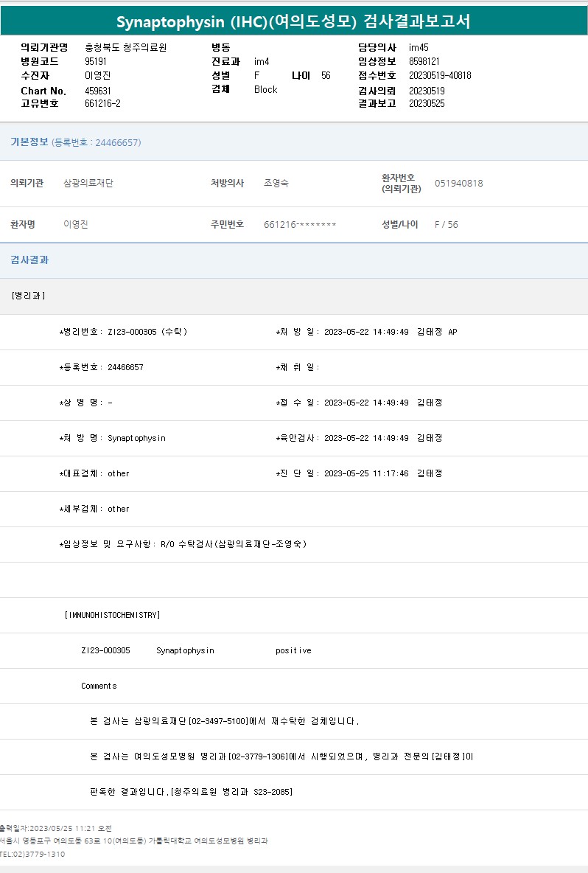Click the Comments label

click(x=99, y=686)
